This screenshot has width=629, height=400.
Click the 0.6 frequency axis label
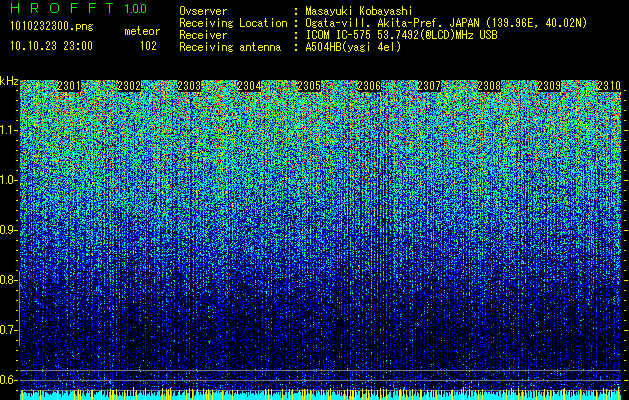[8, 380]
